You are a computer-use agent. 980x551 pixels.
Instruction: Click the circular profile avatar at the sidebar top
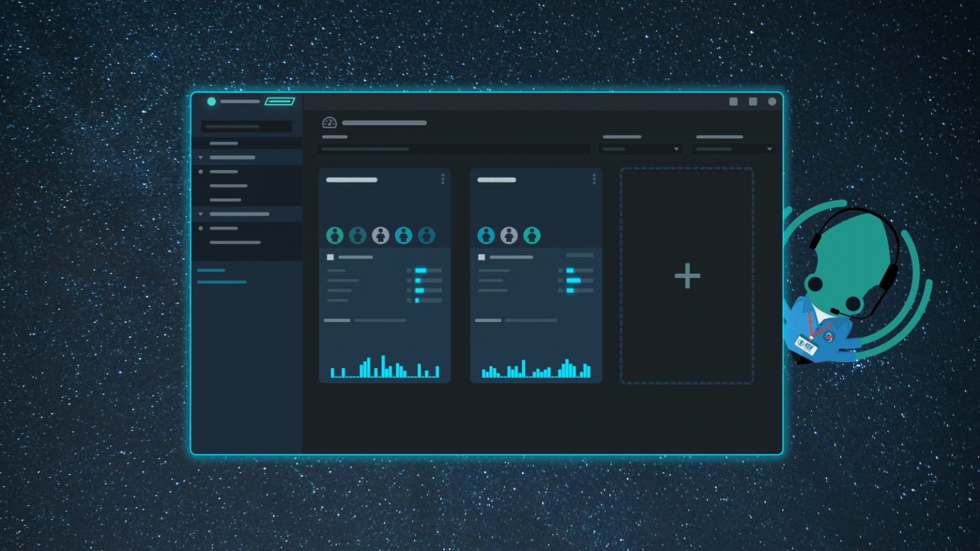pos(211,100)
